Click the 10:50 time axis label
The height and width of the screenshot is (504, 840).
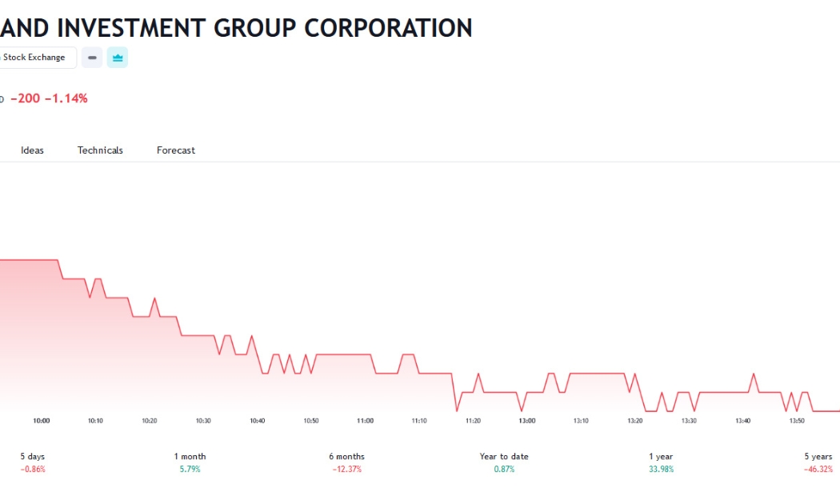pos(311,421)
